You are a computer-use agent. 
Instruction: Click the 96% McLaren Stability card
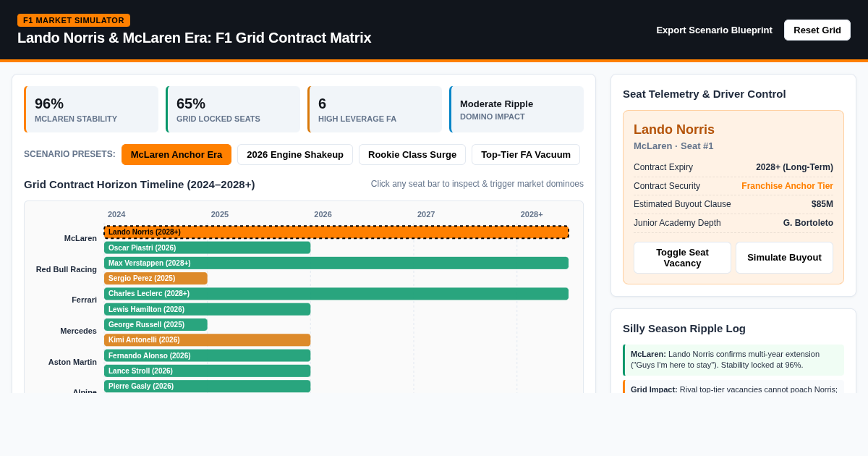[x=91, y=109]
